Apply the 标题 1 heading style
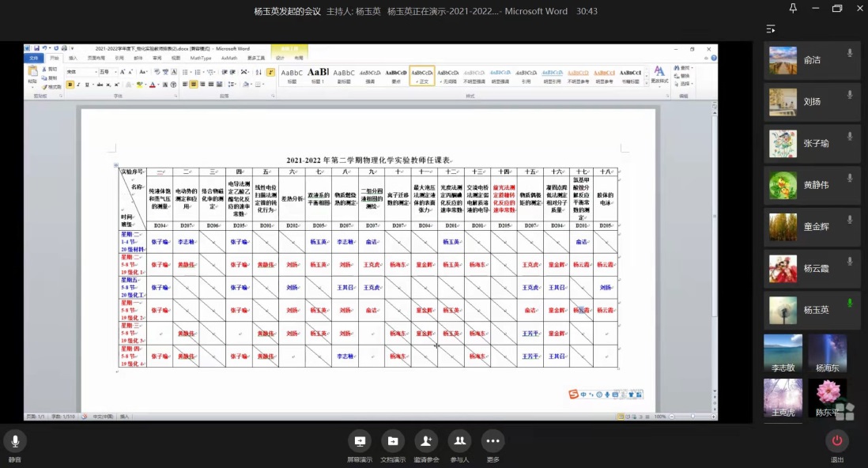 [x=318, y=75]
